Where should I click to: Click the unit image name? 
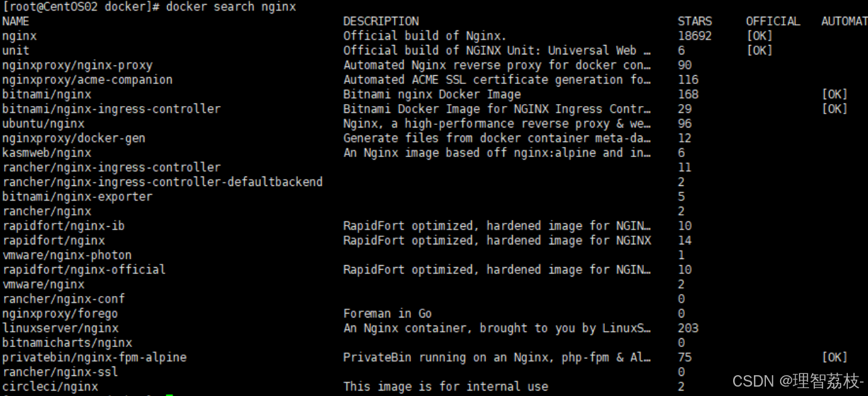coord(16,50)
